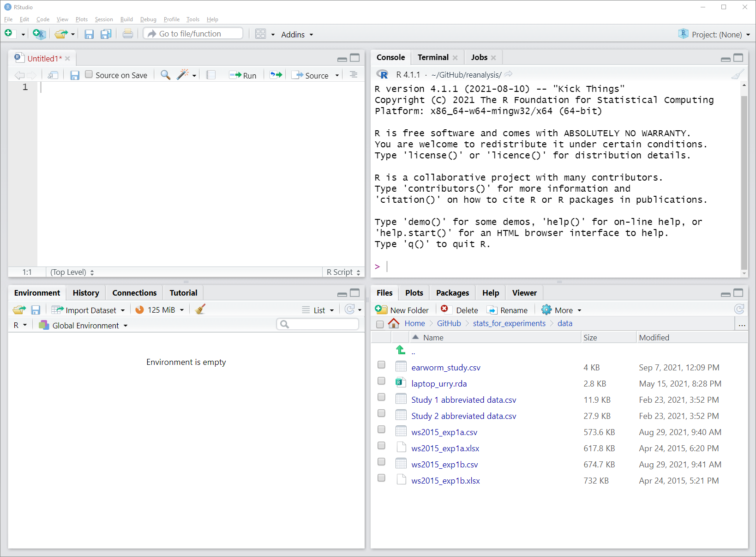Click the Save All documents icon

tap(106, 34)
